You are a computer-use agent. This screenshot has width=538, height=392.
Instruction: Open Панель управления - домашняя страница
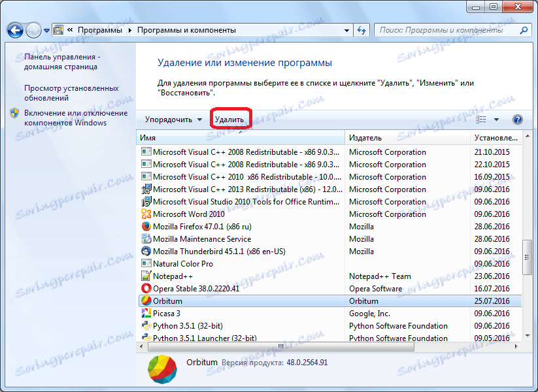click(x=62, y=61)
